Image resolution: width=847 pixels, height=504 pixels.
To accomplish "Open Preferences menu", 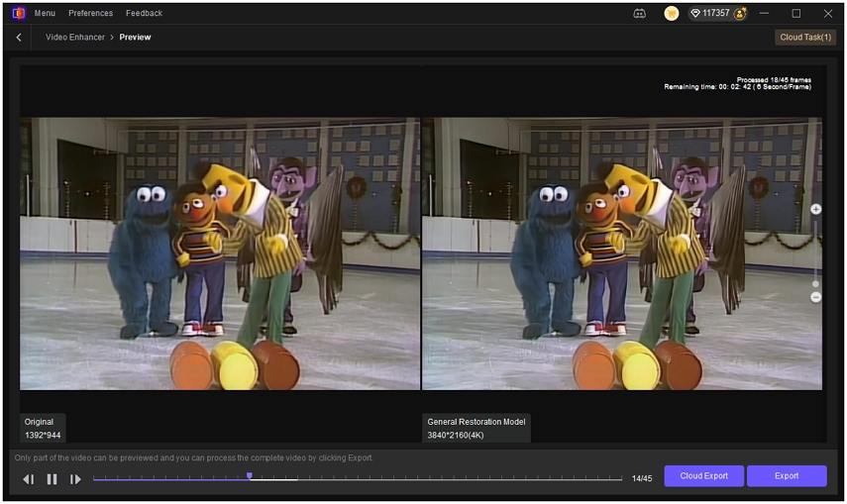I will point(90,13).
